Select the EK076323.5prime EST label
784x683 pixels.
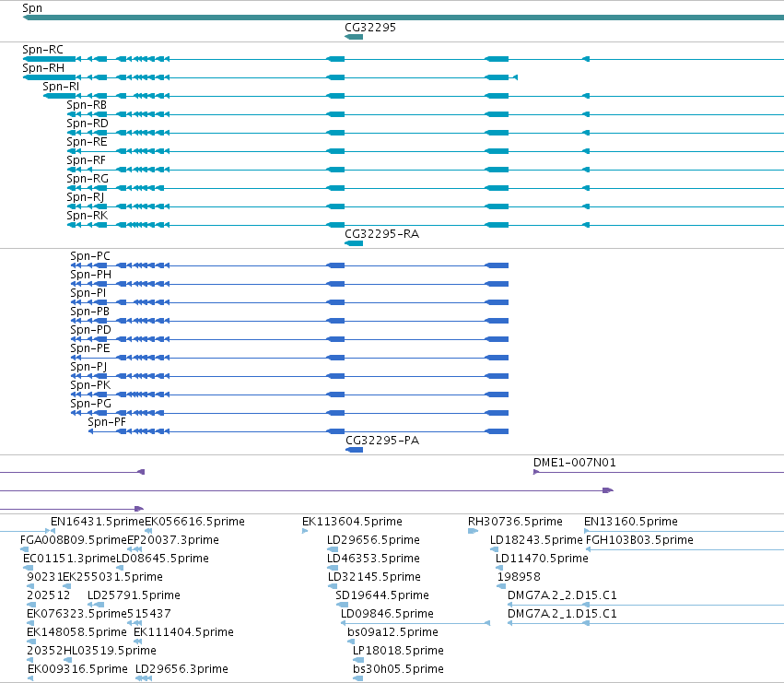[x=77, y=614]
